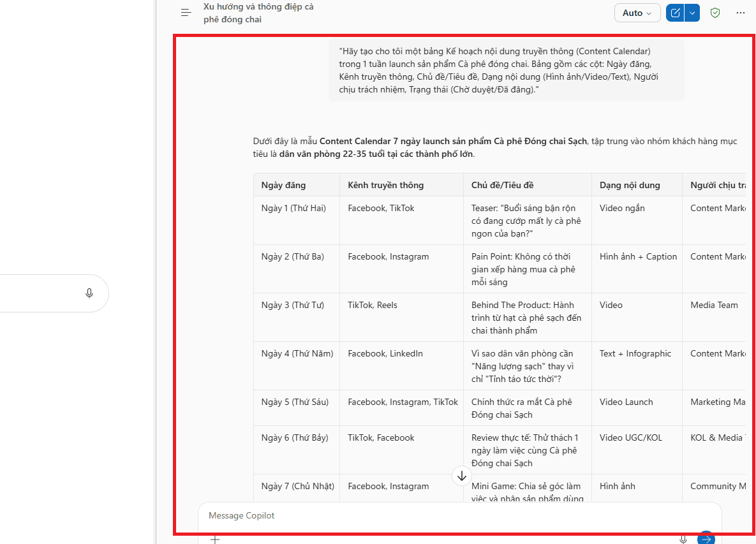Open the three-dot more options menu
Image resolution: width=756 pixels, height=544 pixels.
coord(741,13)
